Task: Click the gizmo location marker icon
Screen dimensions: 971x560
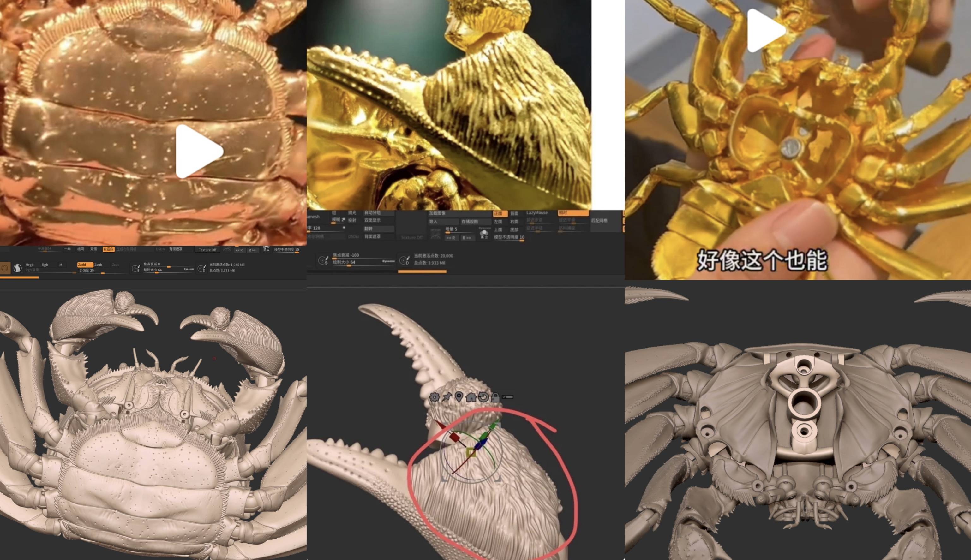Action: tap(459, 397)
